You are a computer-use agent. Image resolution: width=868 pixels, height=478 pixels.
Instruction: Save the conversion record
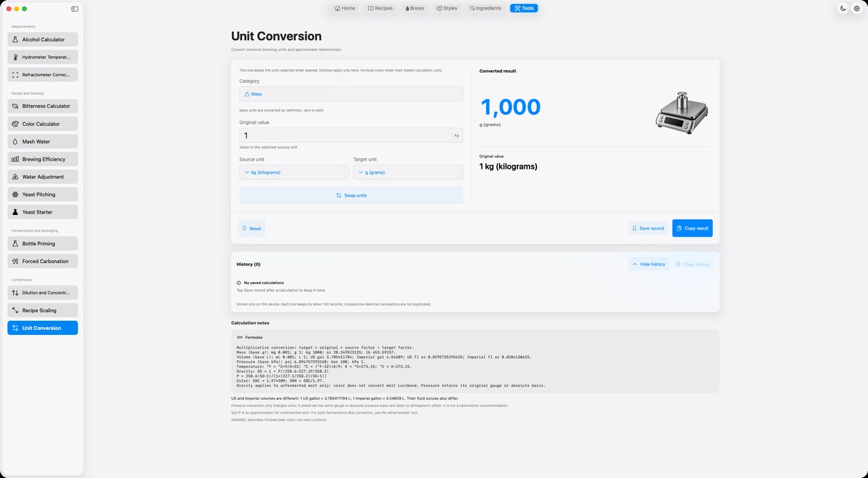click(648, 228)
